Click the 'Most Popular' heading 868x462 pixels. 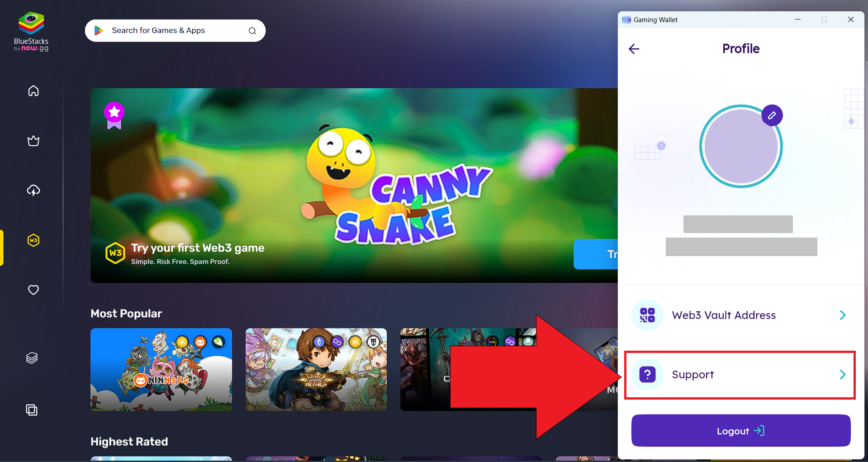[x=126, y=314]
